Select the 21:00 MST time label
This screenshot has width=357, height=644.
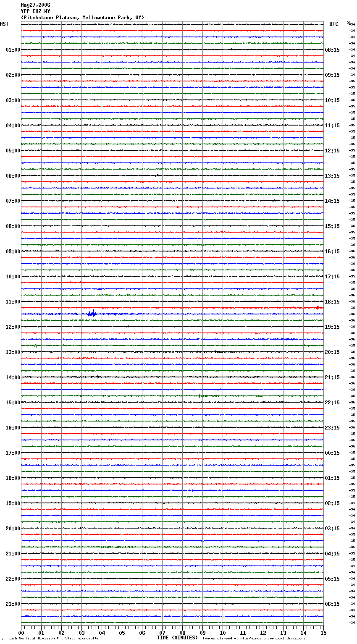(x=13, y=554)
